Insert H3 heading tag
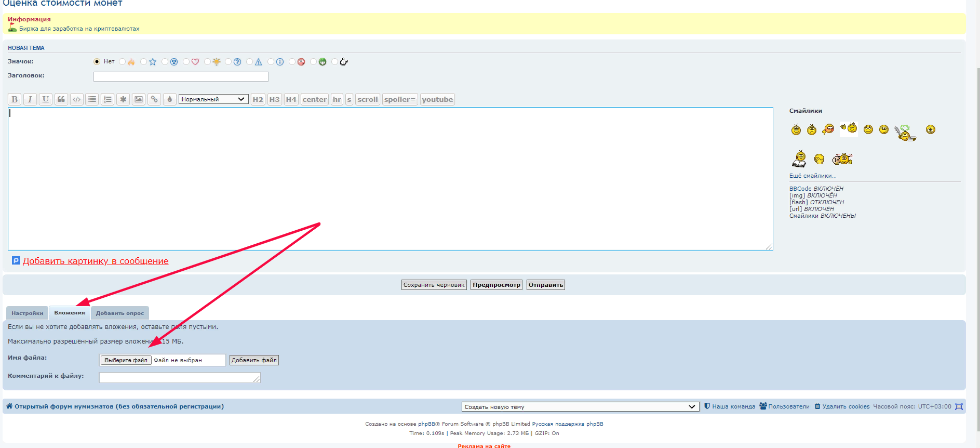The height and width of the screenshot is (448, 980). point(274,99)
